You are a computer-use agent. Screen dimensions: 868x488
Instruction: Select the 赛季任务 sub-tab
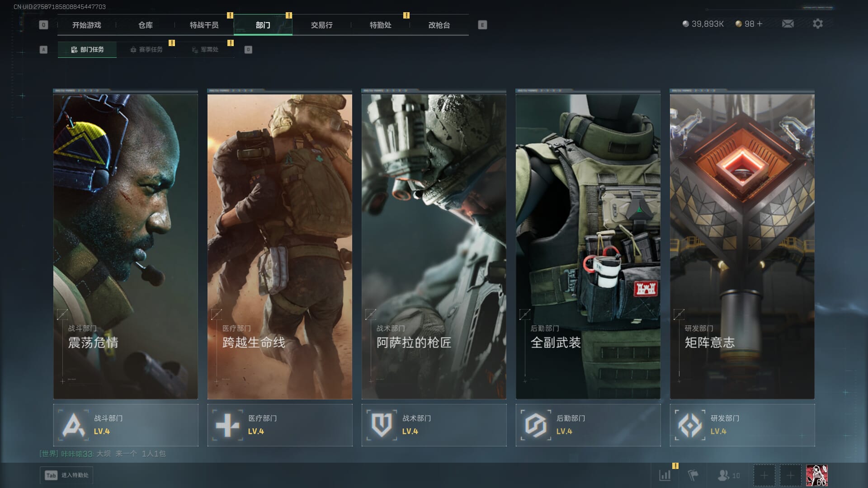tap(146, 50)
